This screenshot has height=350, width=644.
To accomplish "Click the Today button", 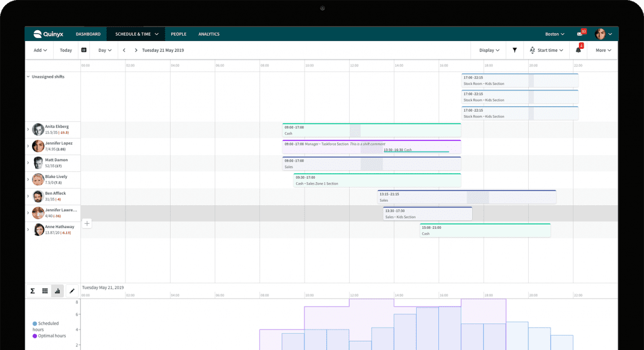I will (66, 50).
